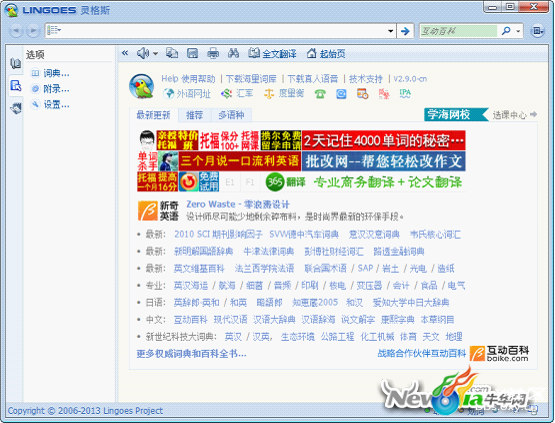Open 下载海量词库 link

[x=251, y=79]
